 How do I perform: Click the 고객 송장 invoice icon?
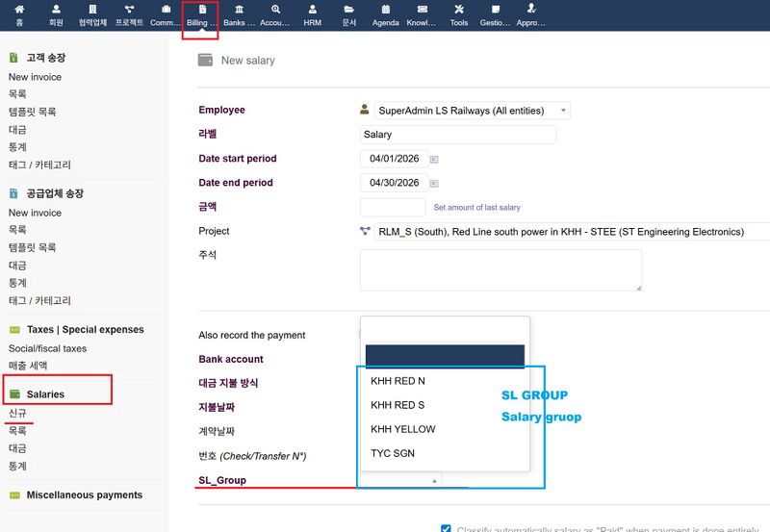13,58
